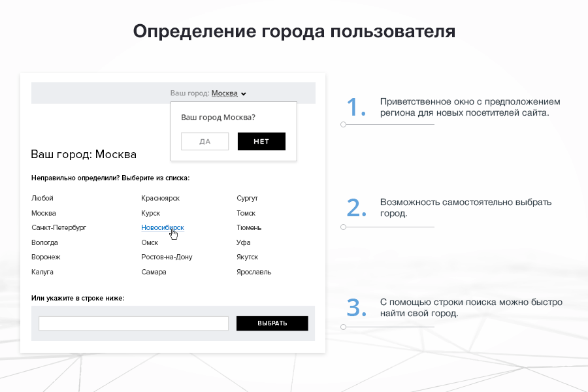Select Москва in the city list

coord(44,213)
